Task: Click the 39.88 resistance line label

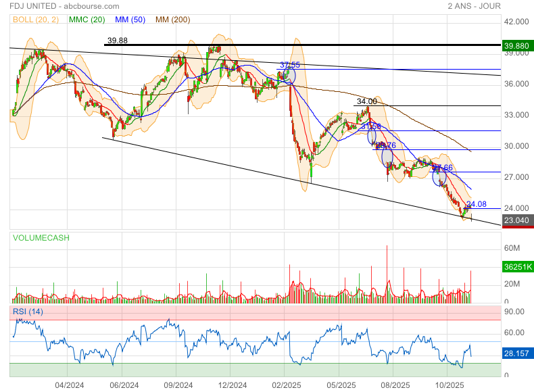Action: 118,41
